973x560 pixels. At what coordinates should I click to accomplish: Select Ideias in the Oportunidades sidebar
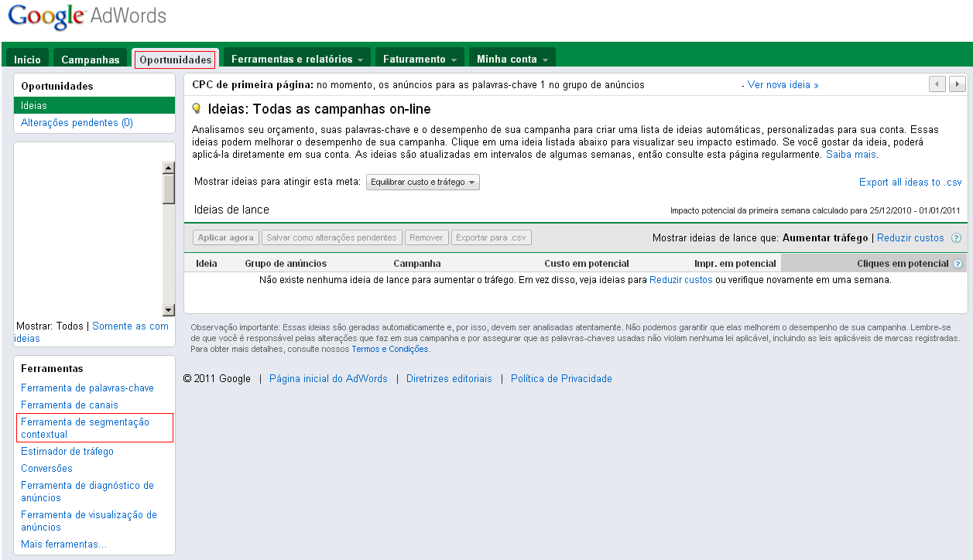click(x=94, y=105)
